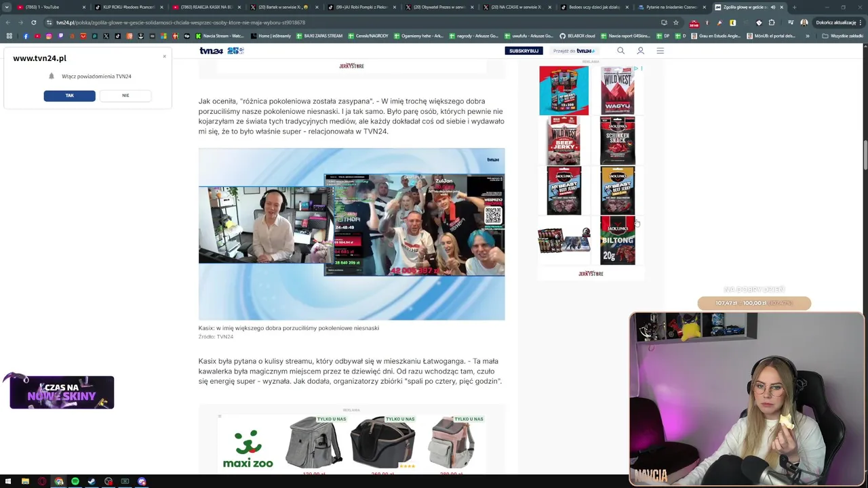Open the X bookmark icon in bookmarks bar
This screenshot has height=488, width=868.
click(x=106, y=36)
